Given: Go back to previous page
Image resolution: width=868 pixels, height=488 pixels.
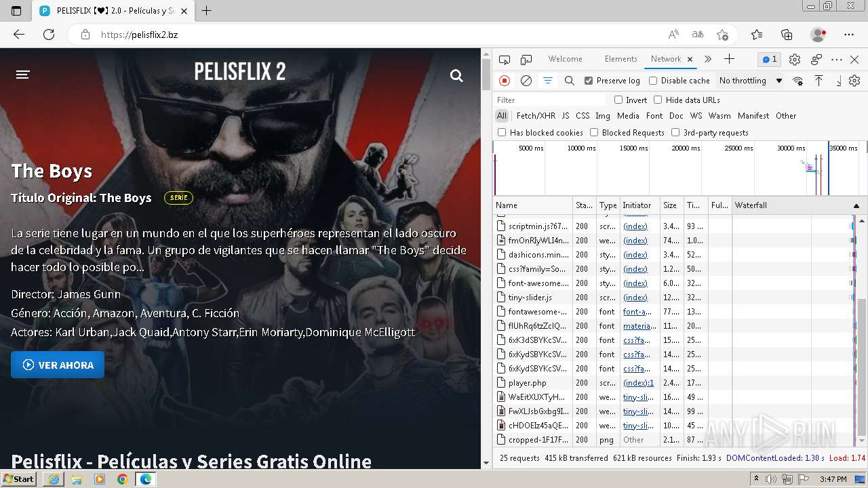Looking at the screenshot, I should (19, 35).
